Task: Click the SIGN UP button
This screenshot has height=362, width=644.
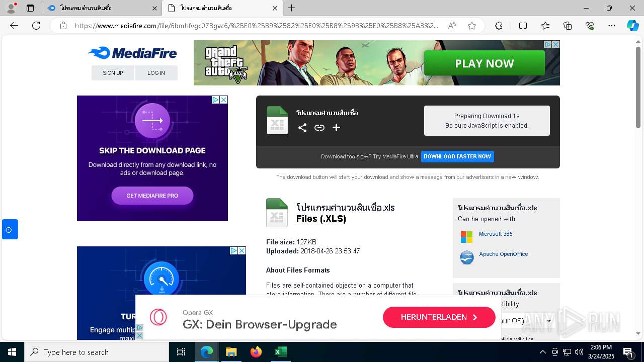Action: pos(113,73)
